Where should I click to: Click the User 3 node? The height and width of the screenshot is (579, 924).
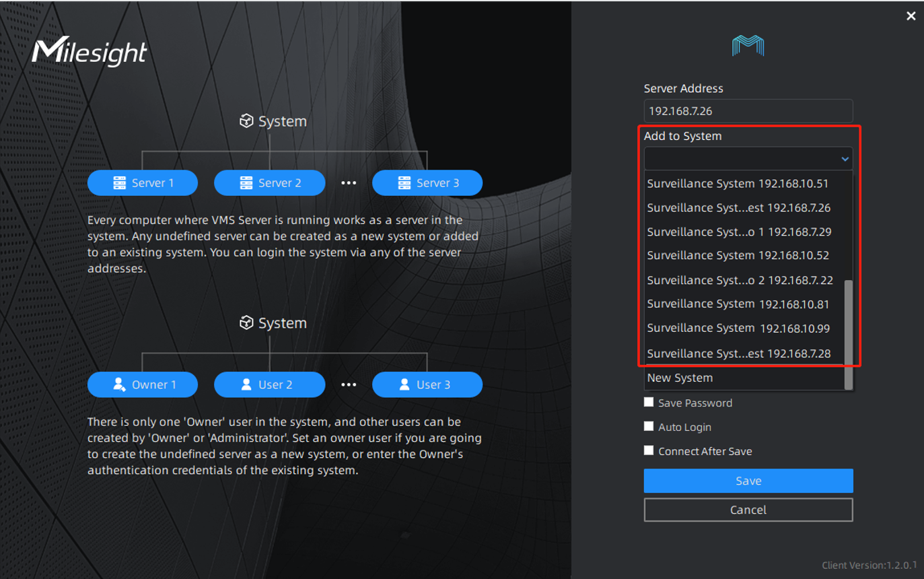click(427, 384)
